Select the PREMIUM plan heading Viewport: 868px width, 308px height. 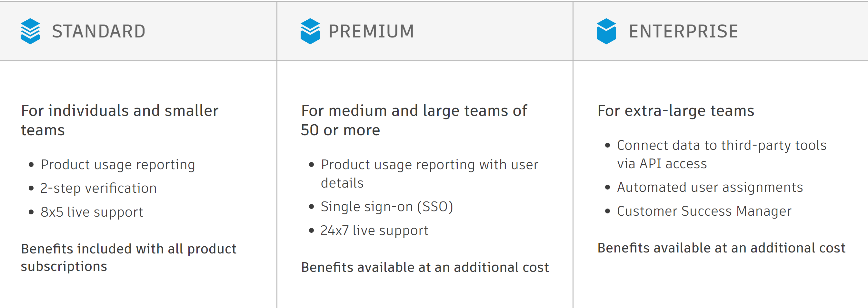click(x=371, y=31)
